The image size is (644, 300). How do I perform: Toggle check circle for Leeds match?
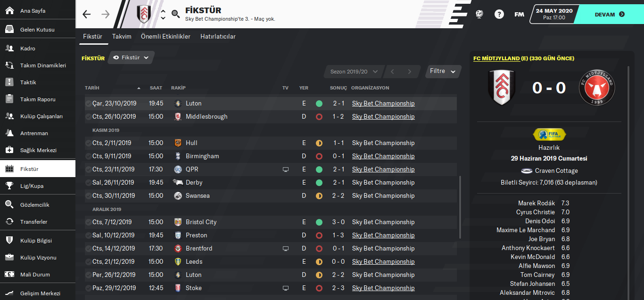coord(88,261)
